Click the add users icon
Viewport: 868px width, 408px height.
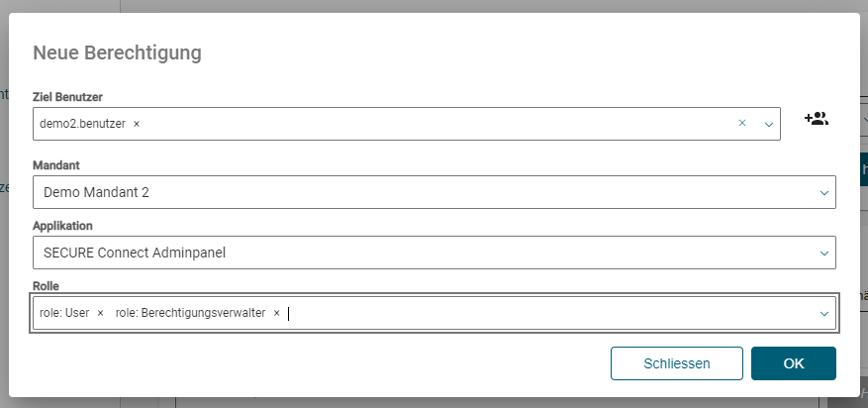[x=816, y=119]
